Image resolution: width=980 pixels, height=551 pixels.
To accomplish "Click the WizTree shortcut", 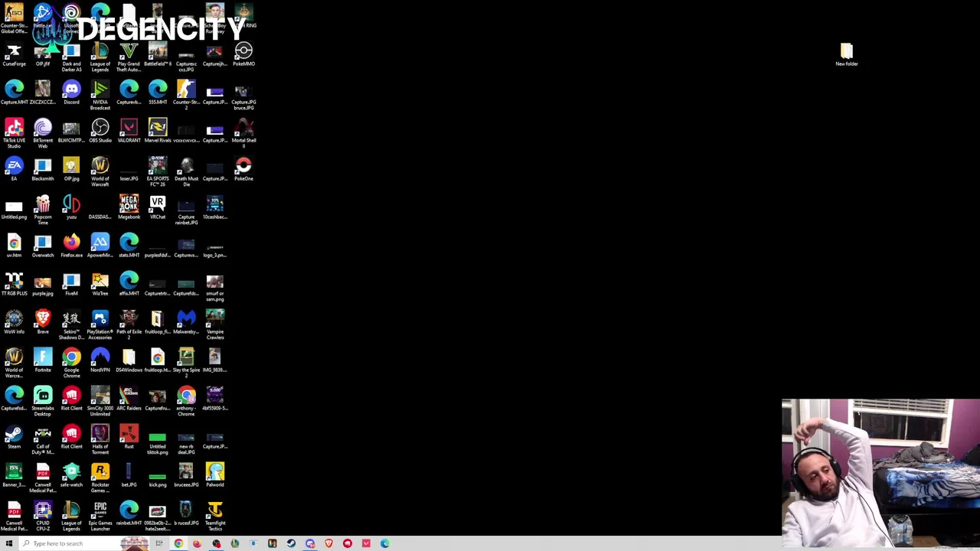I will coord(100,283).
